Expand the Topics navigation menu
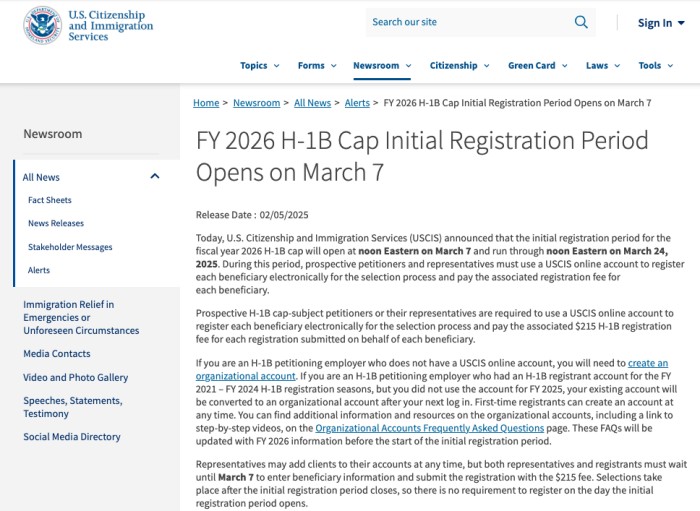700x511 pixels. [x=259, y=66]
